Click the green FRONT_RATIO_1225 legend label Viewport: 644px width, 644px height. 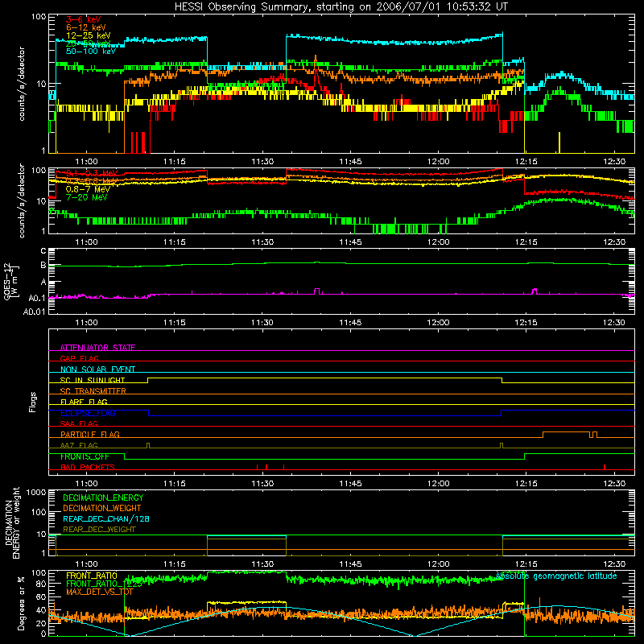(x=104, y=583)
